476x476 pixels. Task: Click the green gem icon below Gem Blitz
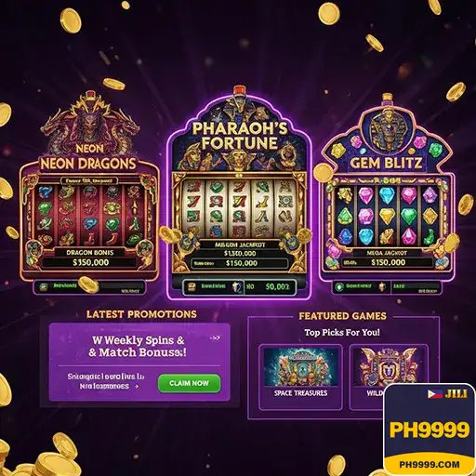tap(339, 287)
